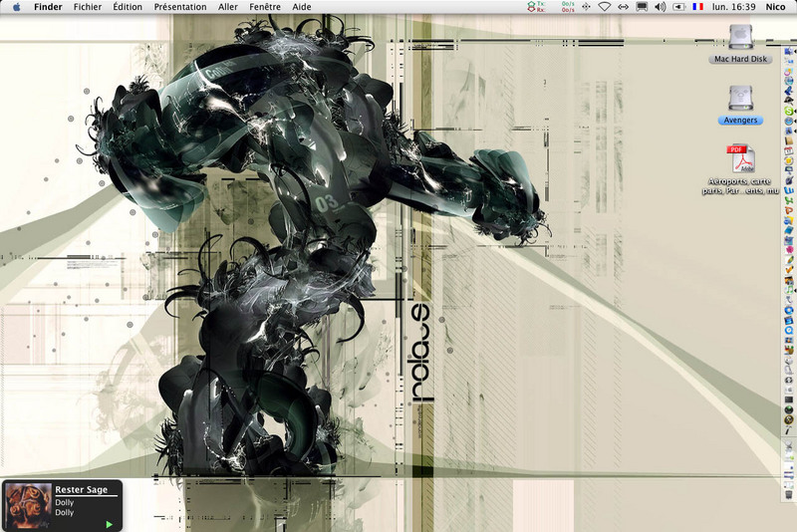The image size is (797, 532).
Task: Open the Fenêtre menu
Action: click(265, 7)
